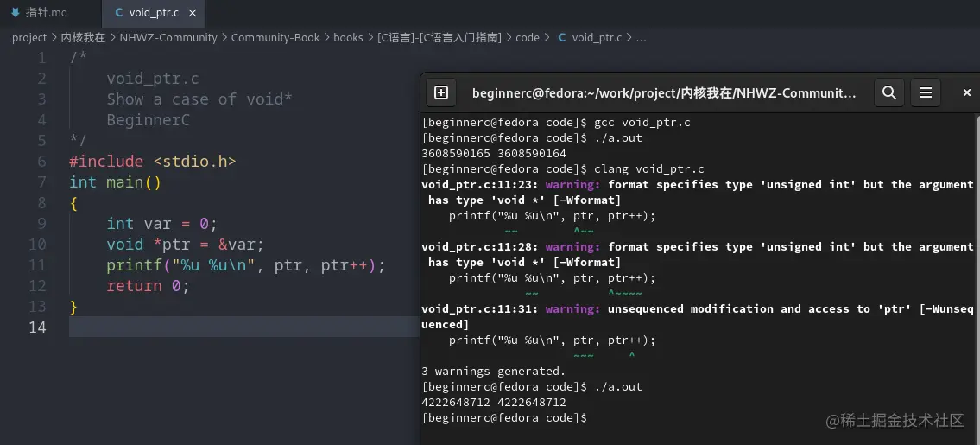Click the terminal title 'beginnerc@fedora'
Image resolution: width=980 pixels, height=445 pixels.
tap(664, 93)
